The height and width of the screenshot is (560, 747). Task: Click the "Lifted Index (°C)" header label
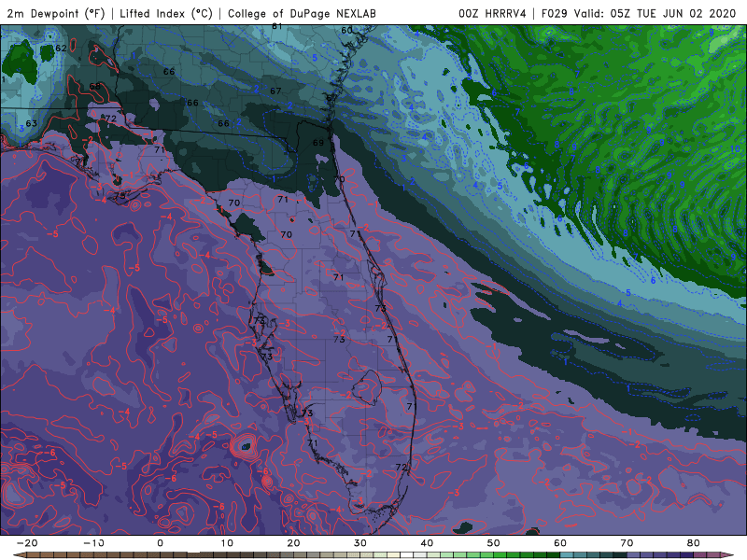tap(166, 14)
